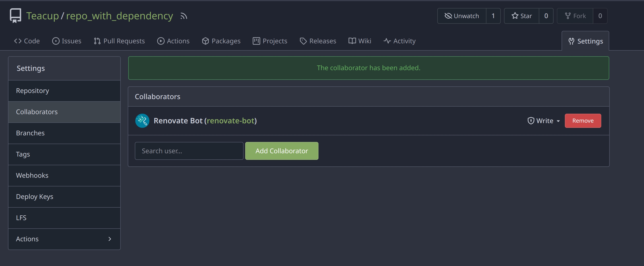
Task: Click the Wiki book icon
Action: coord(352,41)
